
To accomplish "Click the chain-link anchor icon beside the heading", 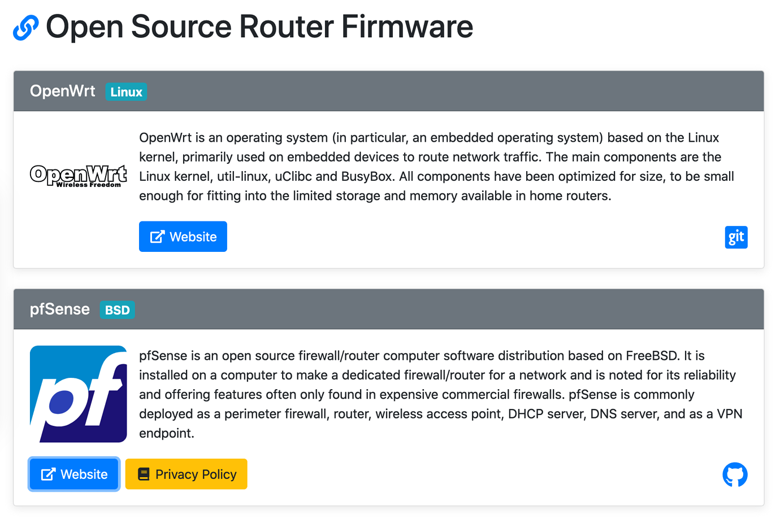I will [x=26, y=28].
